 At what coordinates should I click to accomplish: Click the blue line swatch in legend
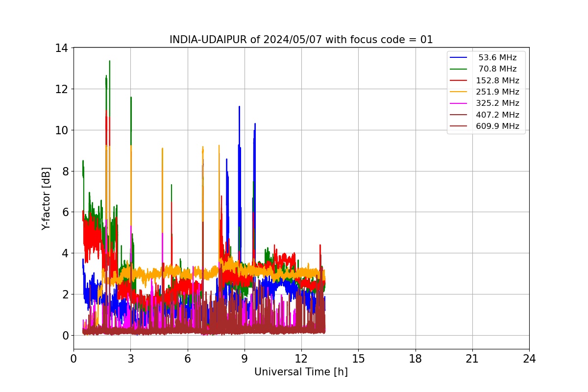click(x=459, y=58)
